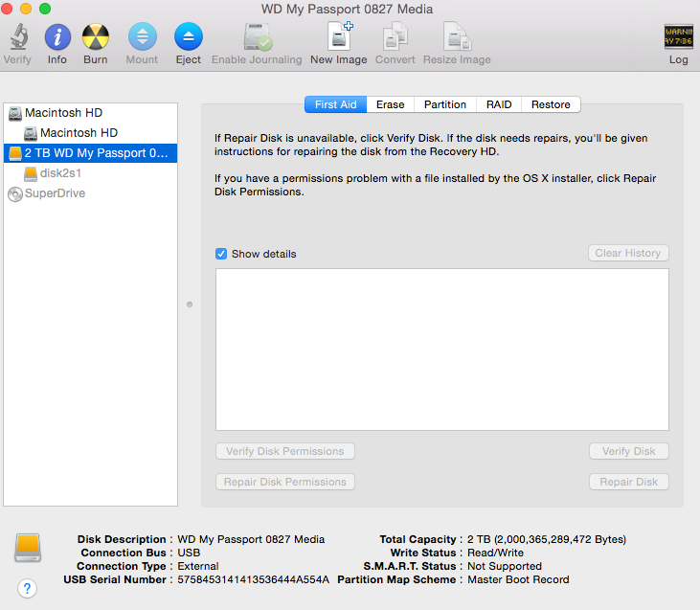Click the Burn disc icon
Viewport: 700px width, 610px height.
(95, 38)
